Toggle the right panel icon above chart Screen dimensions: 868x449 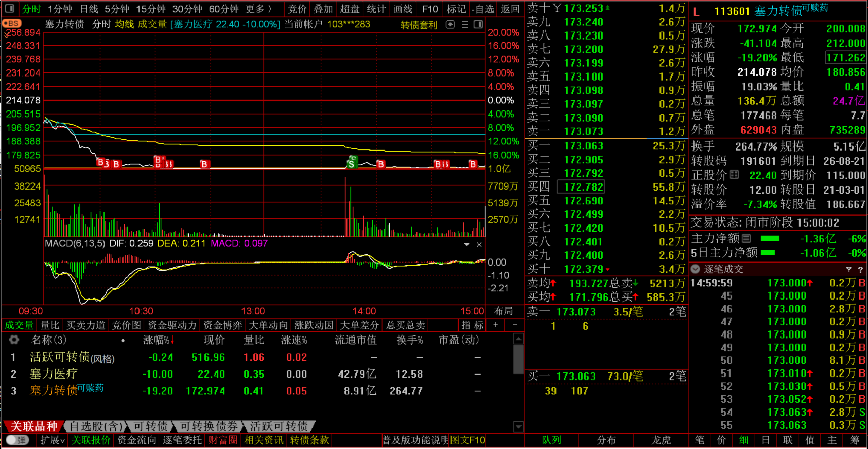pyautogui.click(x=478, y=24)
